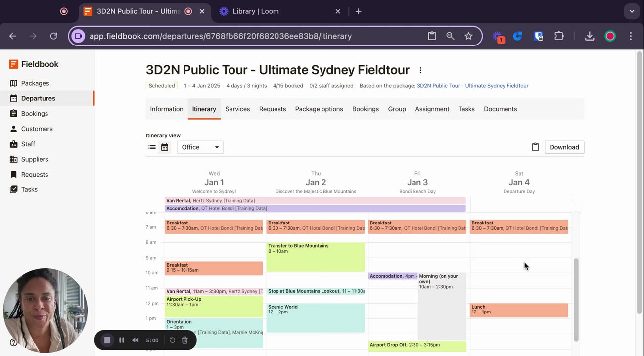Image resolution: width=644 pixels, height=356 pixels.
Task: Copy itinerary with the clipboard icon
Action: pyautogui.click(x=535, y=147)
